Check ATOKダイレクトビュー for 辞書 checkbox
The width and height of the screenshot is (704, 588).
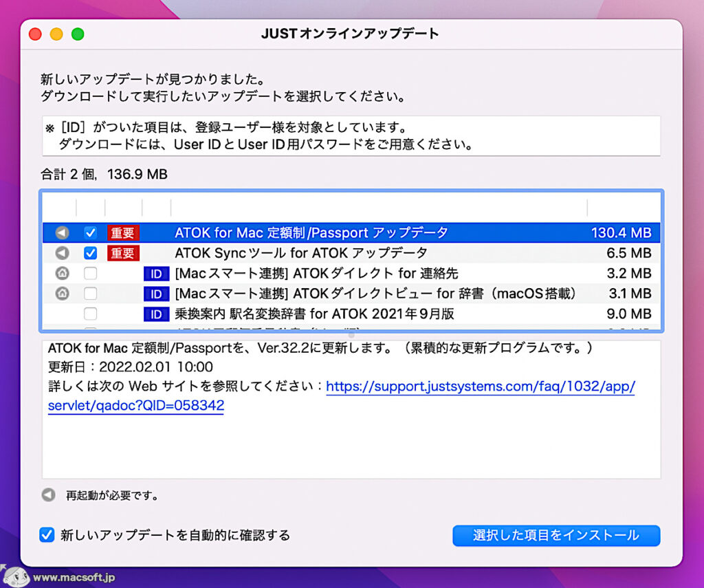point(90,294)
